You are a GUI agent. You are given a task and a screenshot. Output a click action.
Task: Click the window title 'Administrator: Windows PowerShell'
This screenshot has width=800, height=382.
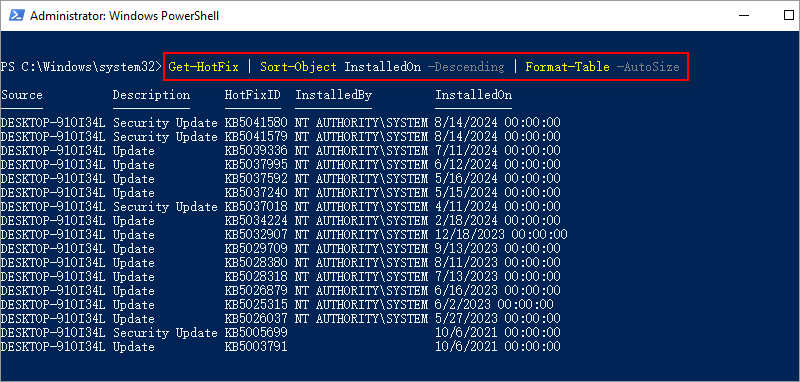[x=124, y=16]
